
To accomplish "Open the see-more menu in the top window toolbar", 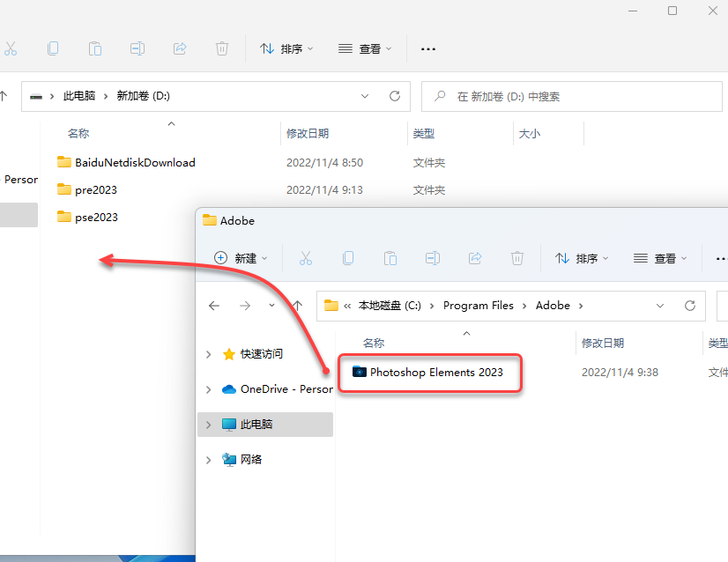I will click(x=428, y=48).
